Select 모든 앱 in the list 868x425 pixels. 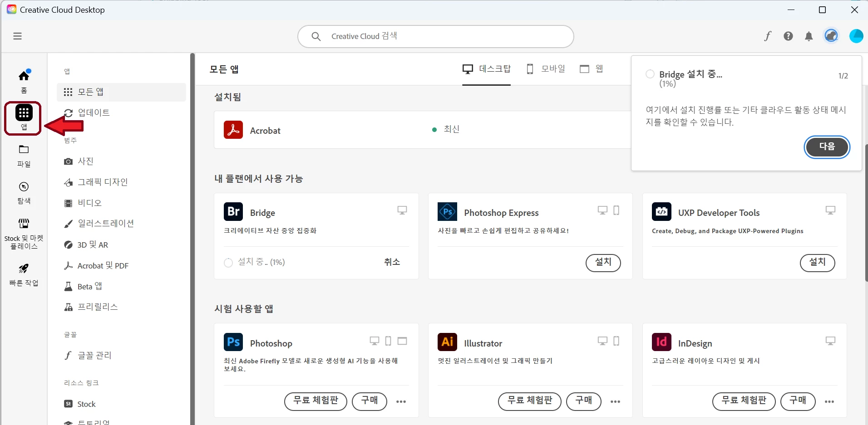121,92
